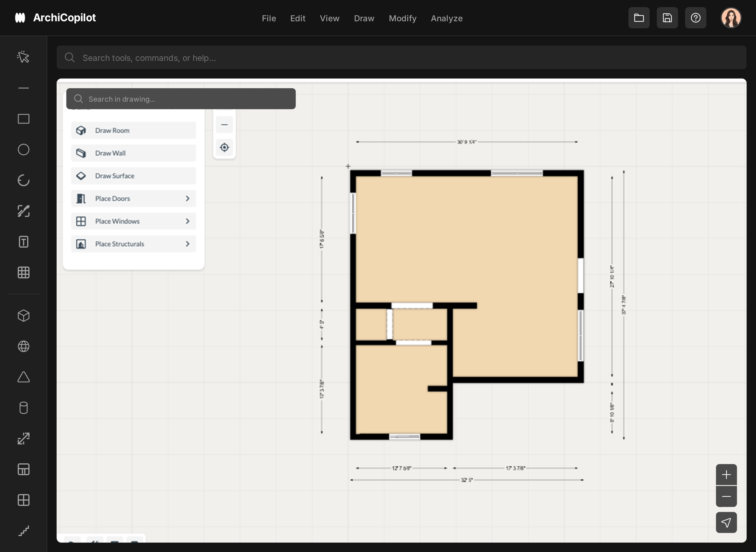The width and height of the screenshot is (756, 552).
Task: Zoom out with the bottom-right minus button
Action: [x=726, y=496]
